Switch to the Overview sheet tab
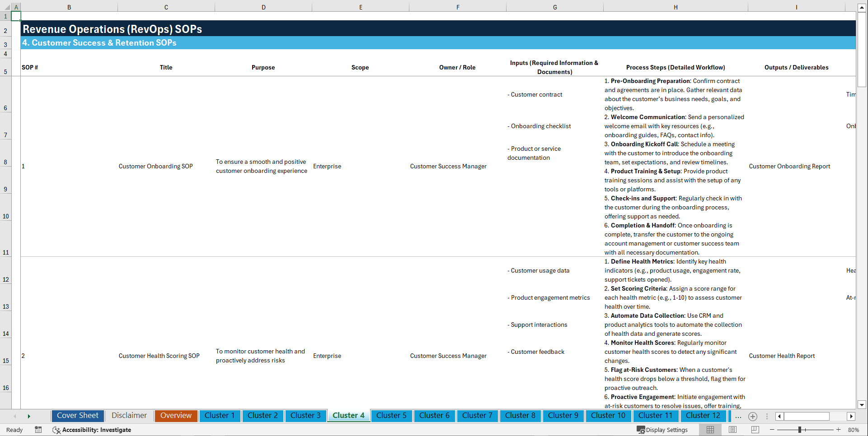This screenshot has width=868, height=436. pos(176,416)
